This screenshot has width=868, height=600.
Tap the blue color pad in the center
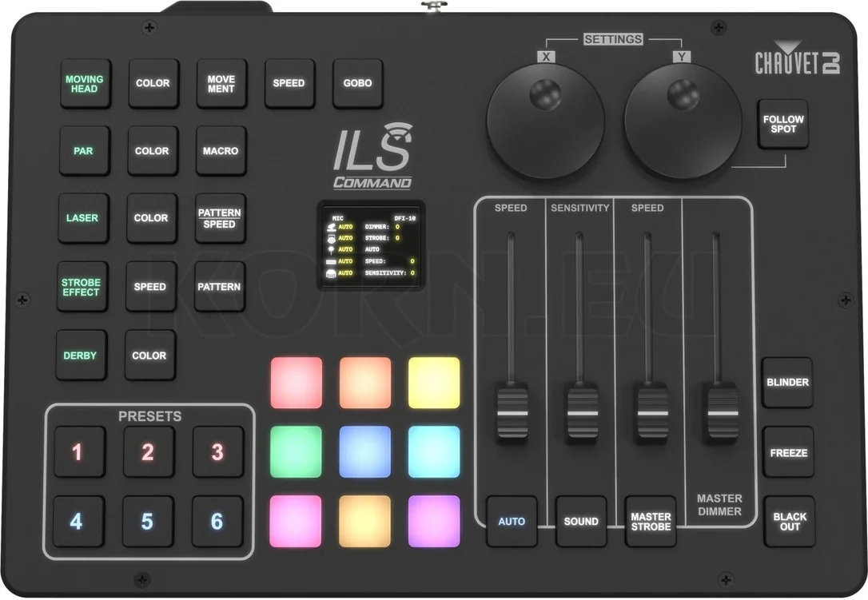pos(364,451)
